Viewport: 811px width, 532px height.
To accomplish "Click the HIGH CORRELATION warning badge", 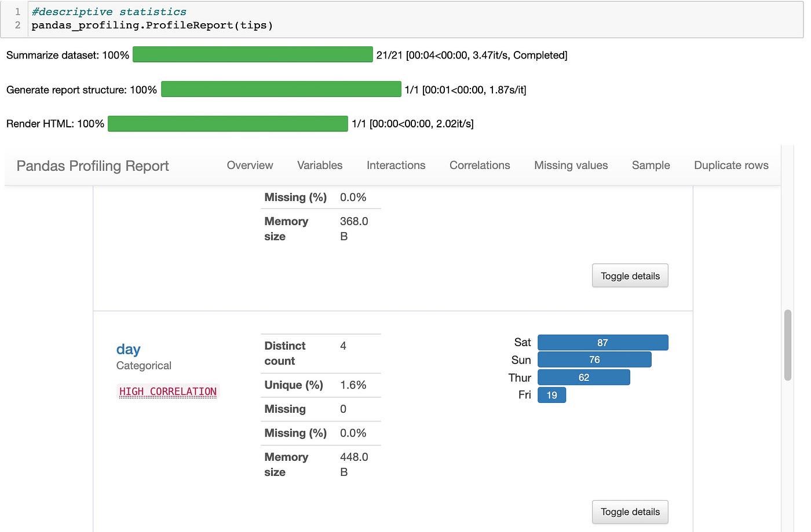I will 168,391.
